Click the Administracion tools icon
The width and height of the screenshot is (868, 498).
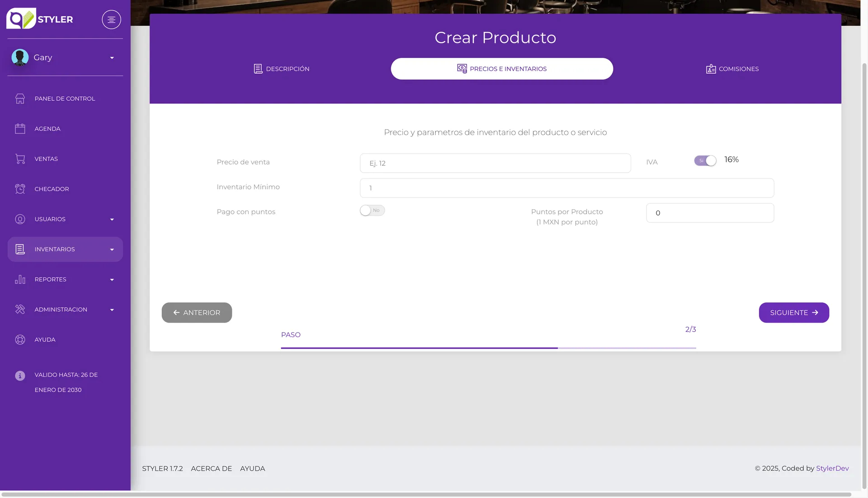point(20,310)
